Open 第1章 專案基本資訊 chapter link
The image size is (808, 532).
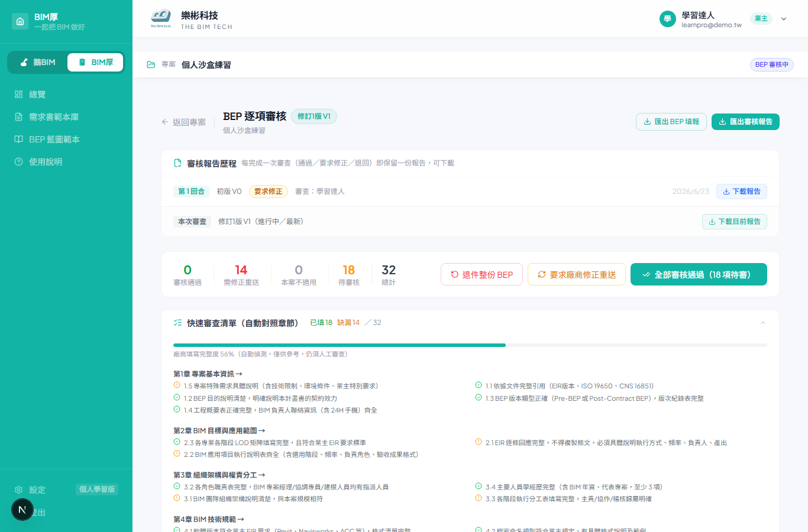tap(208, 374)
